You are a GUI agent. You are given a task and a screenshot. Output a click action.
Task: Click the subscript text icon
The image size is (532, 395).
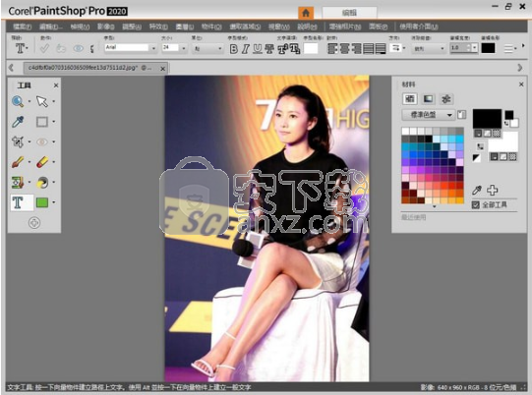tap(295, 49)
